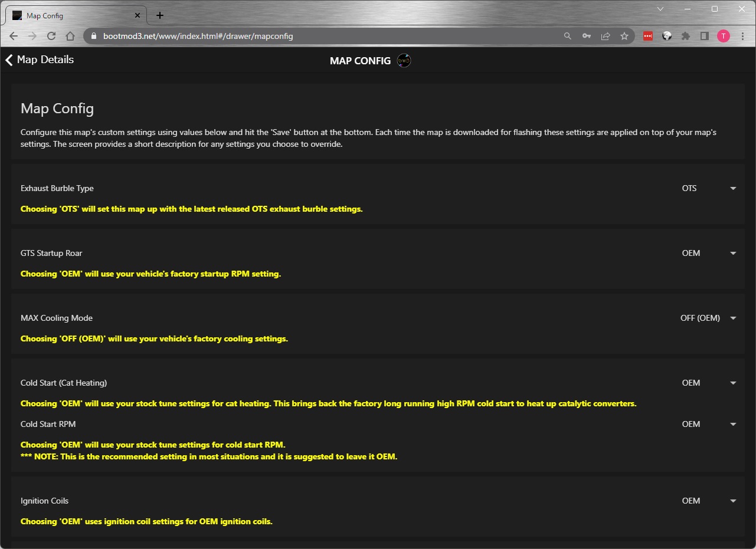The image size is (756, 549).
Task: Click the zoom magnifier icon in address bar
Action: pyautogui.click(x=568, y=36)
